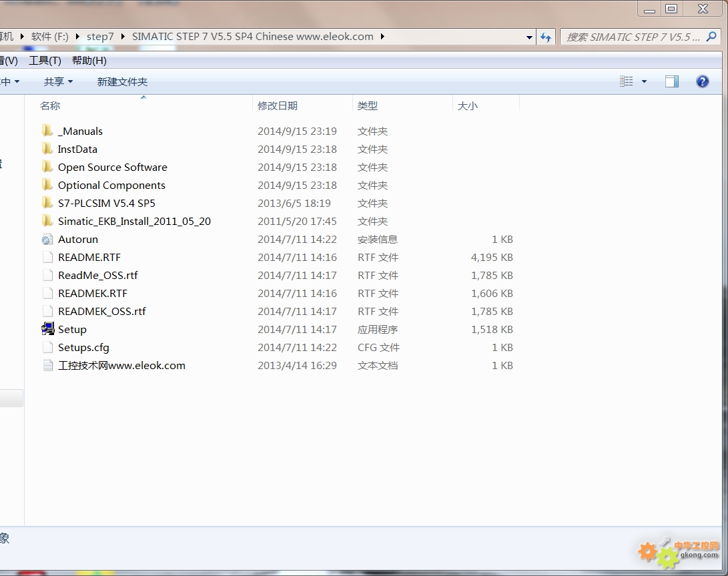Select the Simatic_EKB_Install_2011_05_20 folder name
Image resolution: width=728 pixels, height=576 pixels.
(x=134, y=221)
